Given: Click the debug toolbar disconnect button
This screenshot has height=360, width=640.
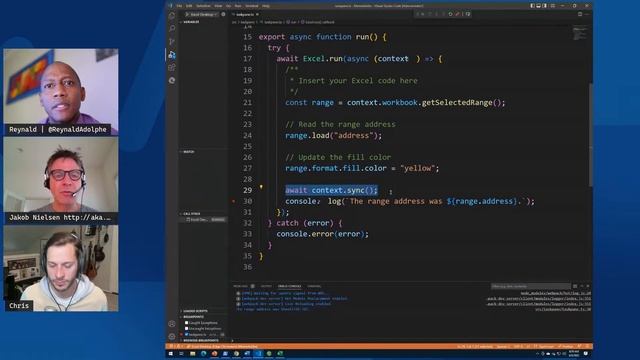Looking at the screenshot, I should 457,14.
